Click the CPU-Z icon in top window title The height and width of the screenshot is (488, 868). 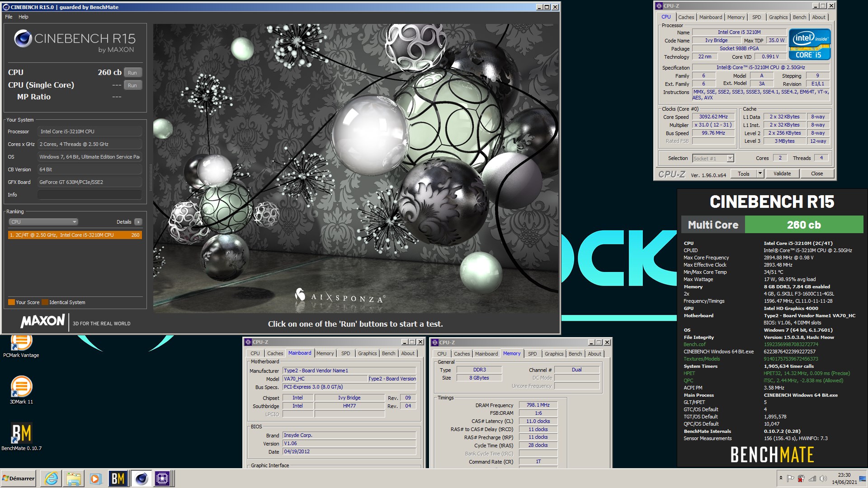659,6
